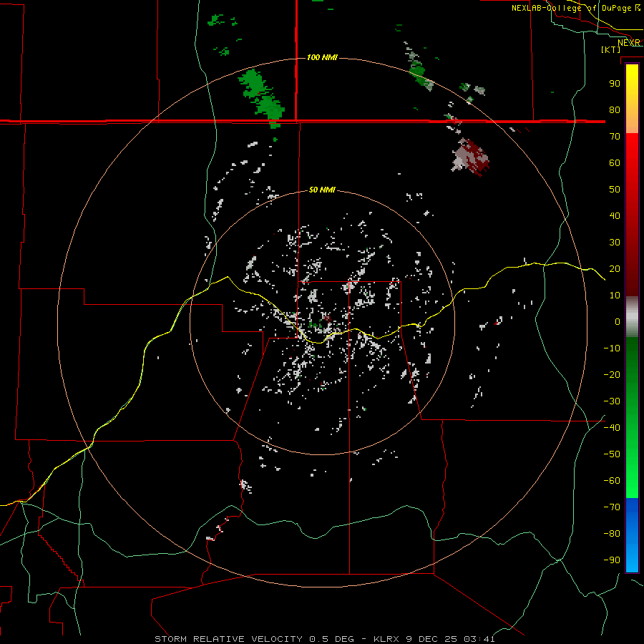Click the large green inbound echo near the 100 NMI ring
Image resolution: width=644 pixels, height=644 pixels.
tap(263, 98)
